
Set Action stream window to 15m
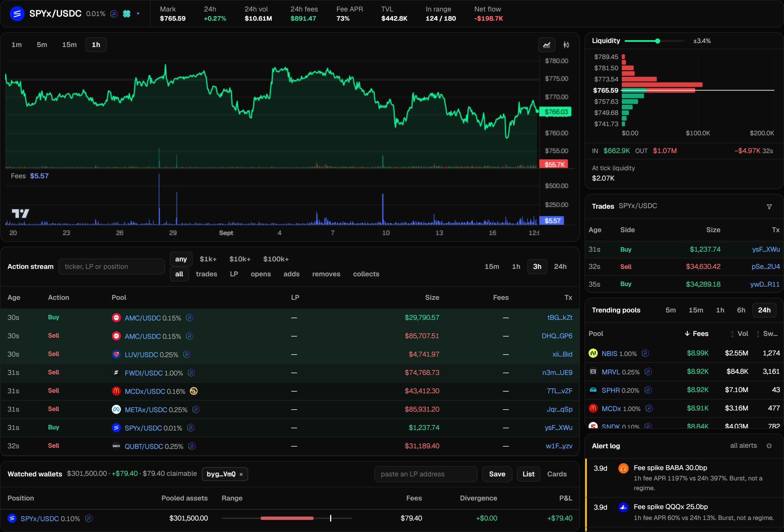(x=491, y=267)
